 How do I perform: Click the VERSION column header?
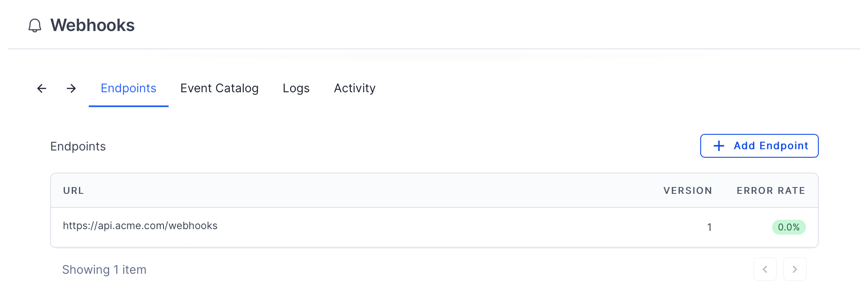coord(688,190)
